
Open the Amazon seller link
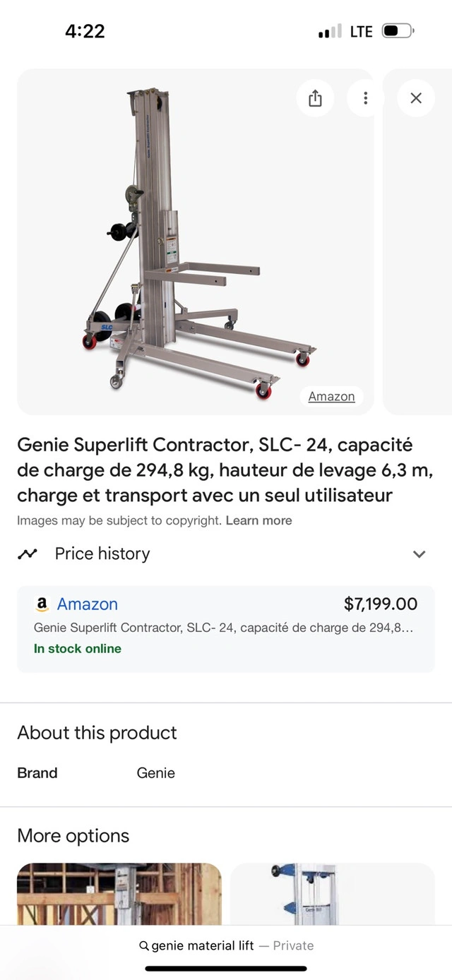[87, 604]
